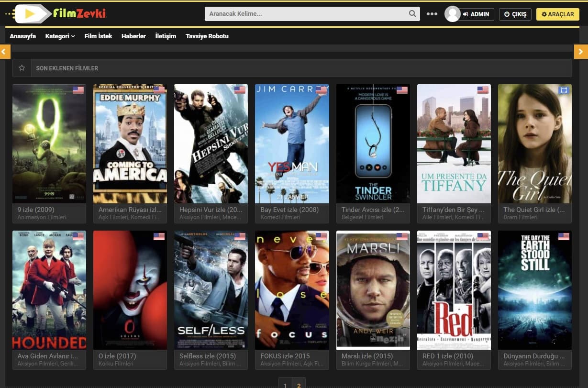Screen dimensions: 588x388
Task: Open the "9 izle (2009)" title link
Action: pos(36,210)
